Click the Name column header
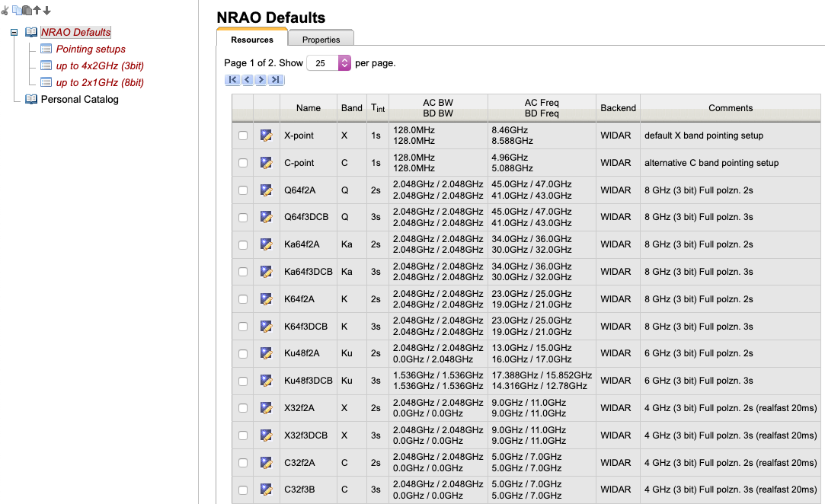Viewport: 825px width, 504px height. pyautogui.click(x=309, y=108)
